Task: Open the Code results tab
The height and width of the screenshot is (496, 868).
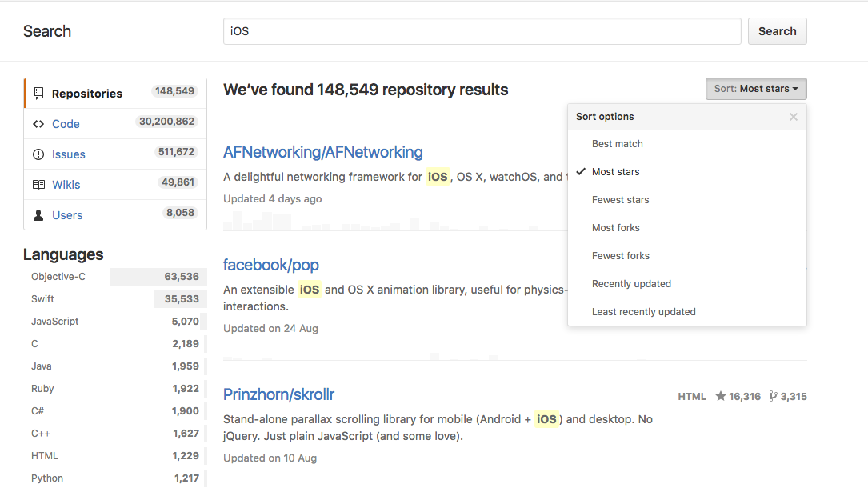Action: [115, 124]
